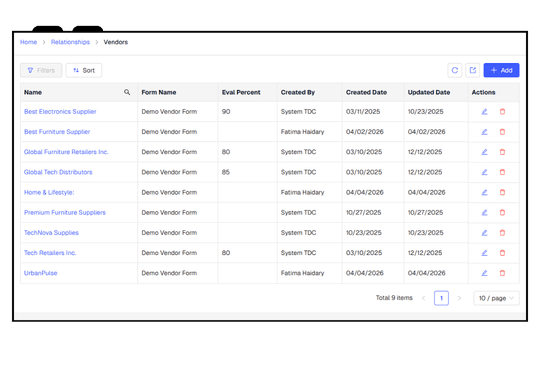The height and width of the screenshot is (384, 540).
Task: Open Home & Lifestyle vendor link
Action: [49, 192]
